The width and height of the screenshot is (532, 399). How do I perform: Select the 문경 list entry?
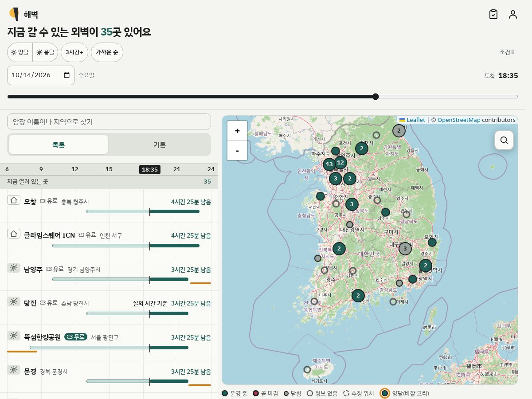point(109,376)
